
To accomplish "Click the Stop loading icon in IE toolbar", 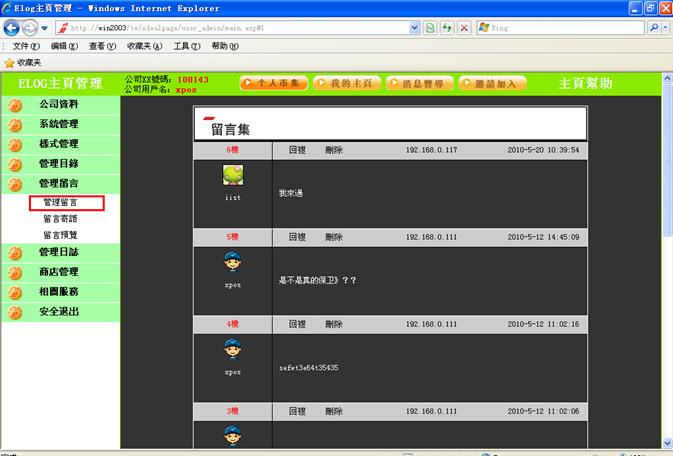I will coord(464,27).
